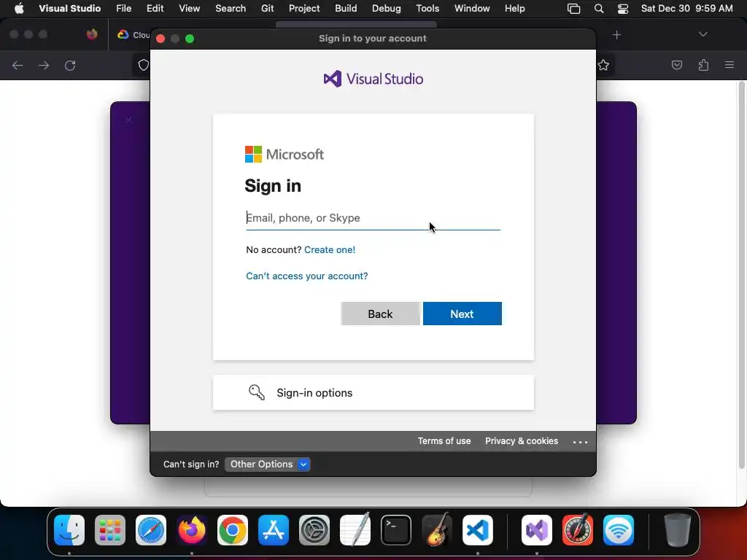This screenshot has height=560, width=747.
Task: Open the File menu
Action: tap(124, 9)
